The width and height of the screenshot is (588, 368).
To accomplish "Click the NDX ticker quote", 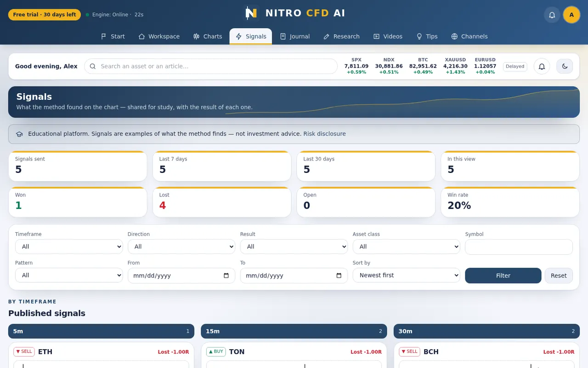I will 389,66.
